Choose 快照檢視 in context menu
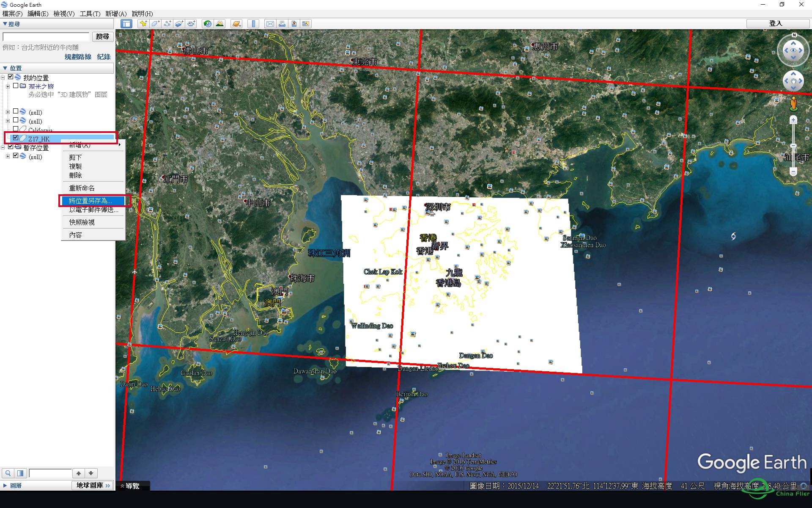 click(x=93, y=222)
